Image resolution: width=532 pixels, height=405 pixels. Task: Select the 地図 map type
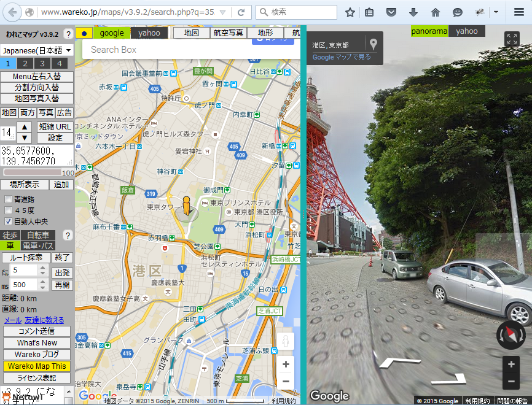point(192,33)
